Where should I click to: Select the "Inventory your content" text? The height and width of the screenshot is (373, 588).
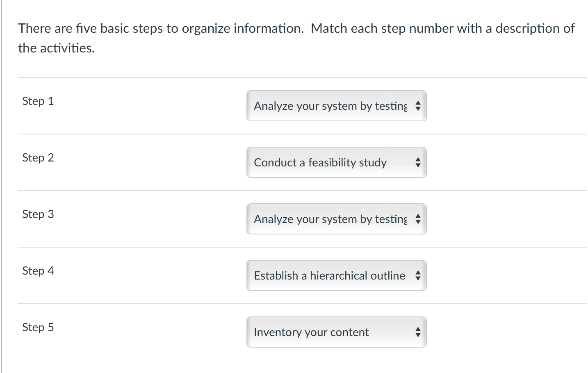pyautogui.click(x=311, y=332)
